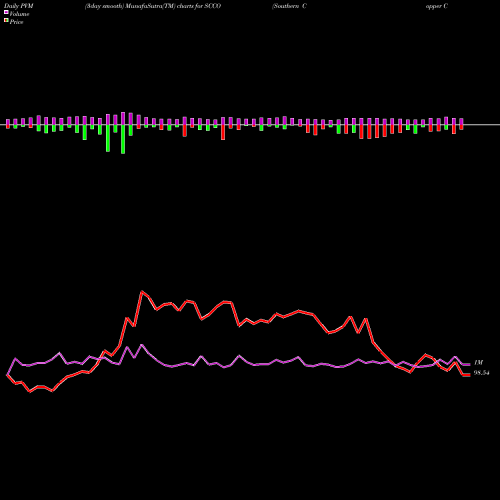Click the Price legend color swatch
Viewport: 500px width, 500px height.
tap(6, 21)
